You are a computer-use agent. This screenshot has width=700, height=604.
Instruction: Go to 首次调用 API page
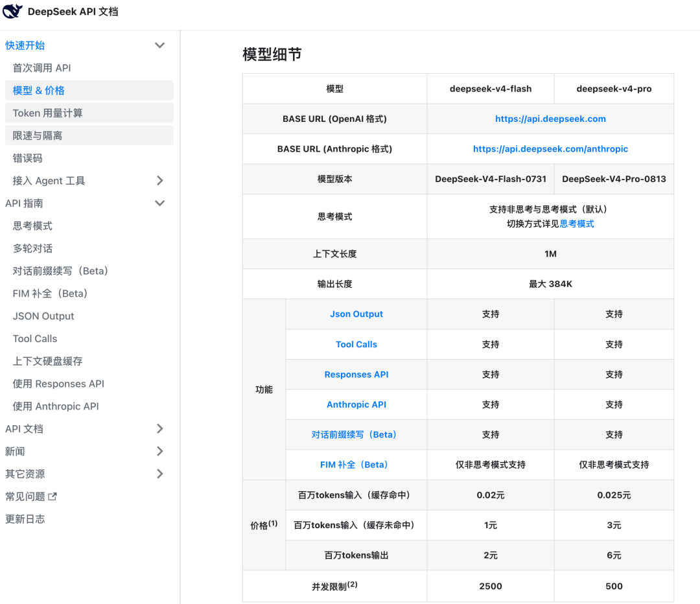pyautogui.click(x=41, y=68)
